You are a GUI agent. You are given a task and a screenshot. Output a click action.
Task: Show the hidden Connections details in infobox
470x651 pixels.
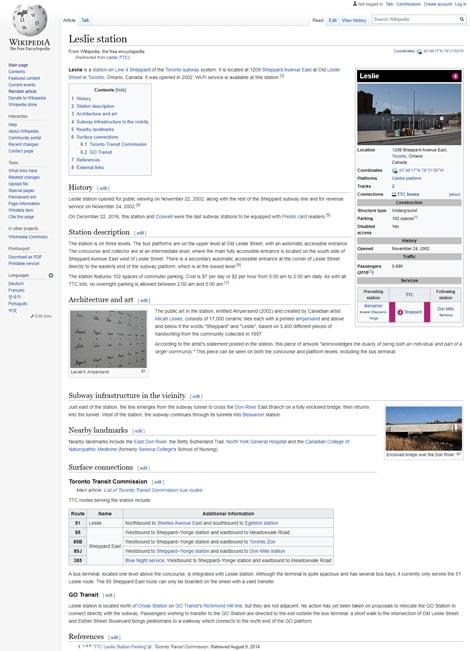(455, 194)
